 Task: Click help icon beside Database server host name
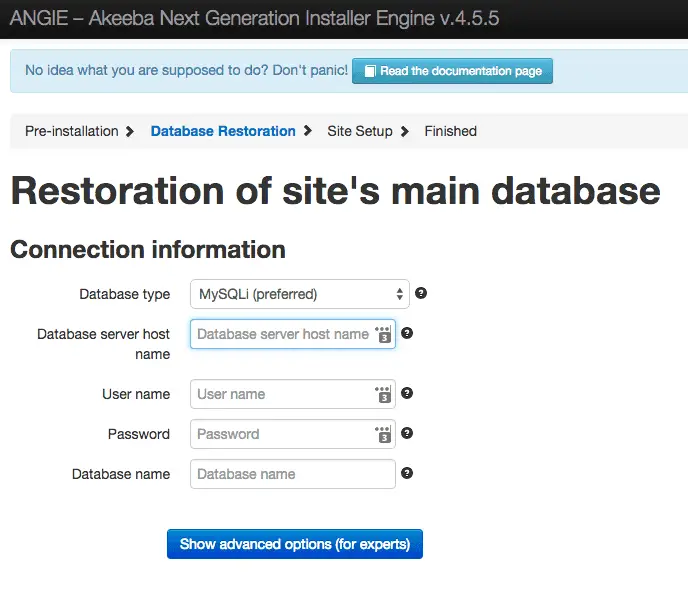tap(407, 333)
